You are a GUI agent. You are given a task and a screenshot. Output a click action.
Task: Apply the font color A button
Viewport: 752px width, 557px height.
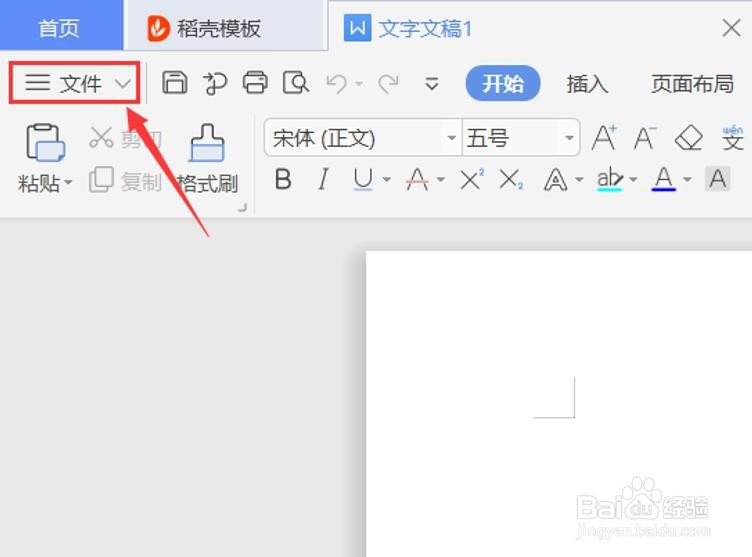(x=664, y=180)
